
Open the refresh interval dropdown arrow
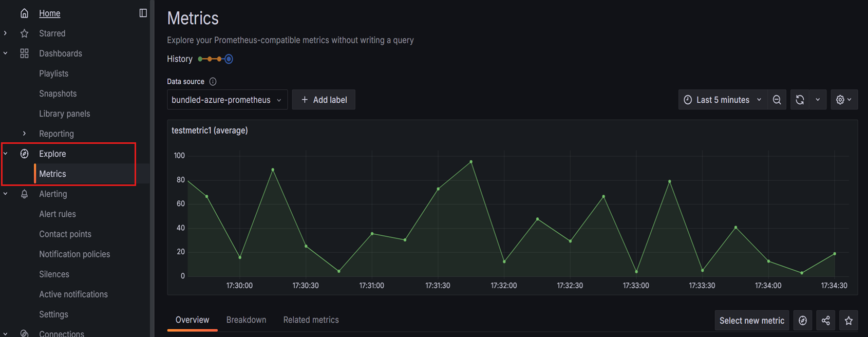[x=818, y=100]
